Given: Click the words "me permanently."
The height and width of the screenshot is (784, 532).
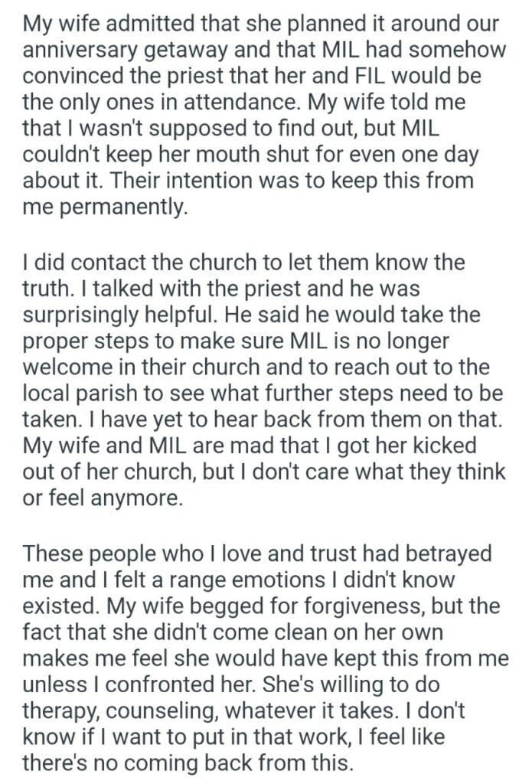Looking at the screenshot, I should (105, 207).
